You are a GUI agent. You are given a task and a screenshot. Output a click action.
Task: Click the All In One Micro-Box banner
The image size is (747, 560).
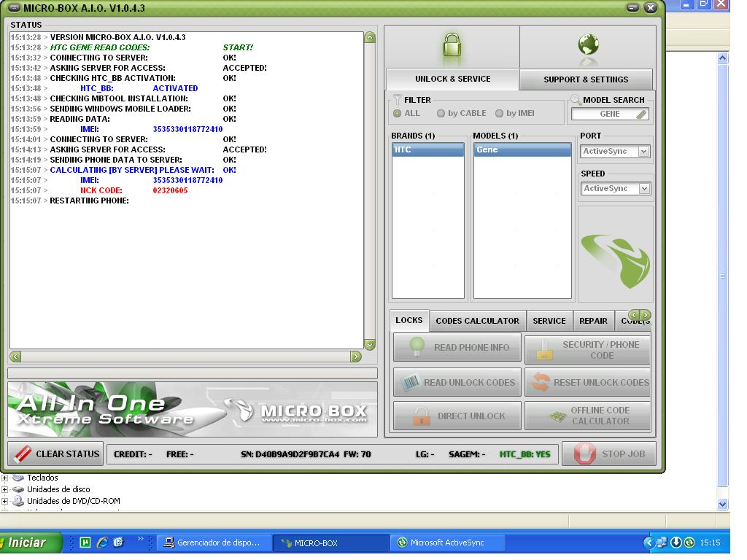click(x=193, y=410)
